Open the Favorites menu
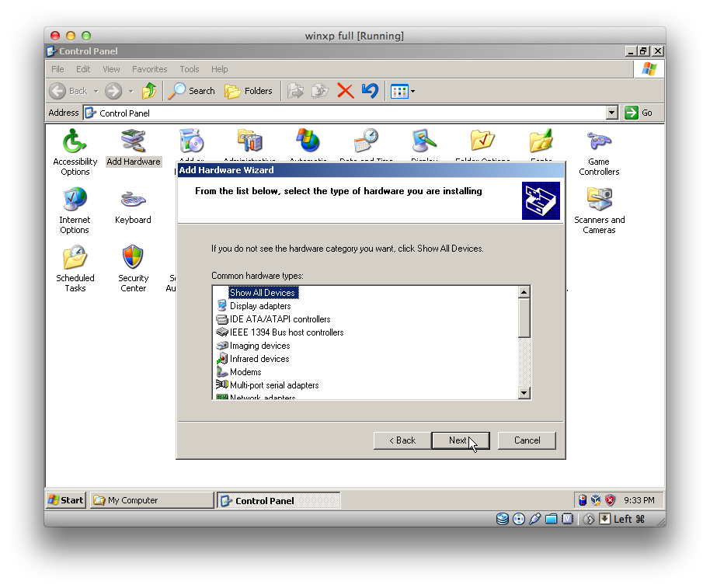This screenshot has width=710, height=588. pyautogui.click(x=149, y=69)
